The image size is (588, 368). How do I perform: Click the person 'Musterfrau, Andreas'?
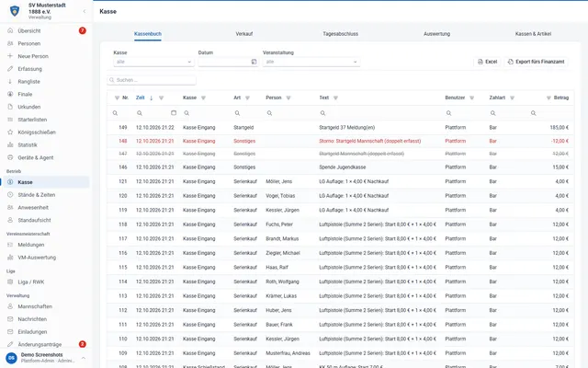click(x=288, y=353)
